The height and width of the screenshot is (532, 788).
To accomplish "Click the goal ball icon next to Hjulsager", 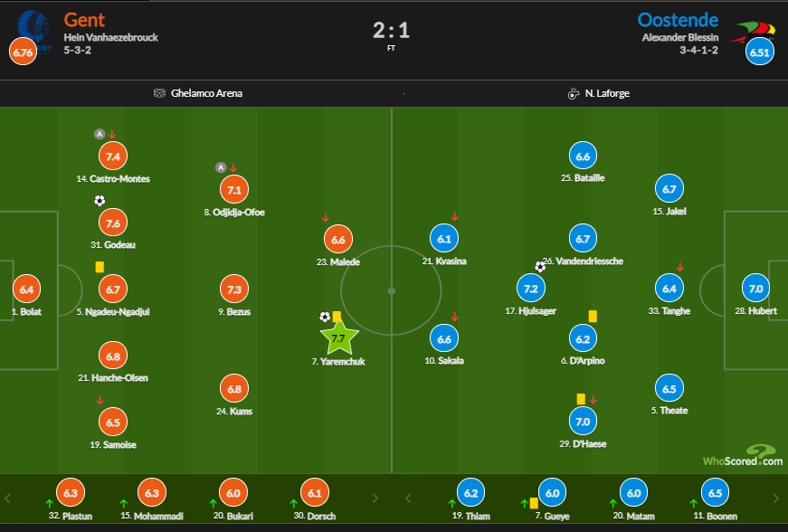I will (540, 266).
